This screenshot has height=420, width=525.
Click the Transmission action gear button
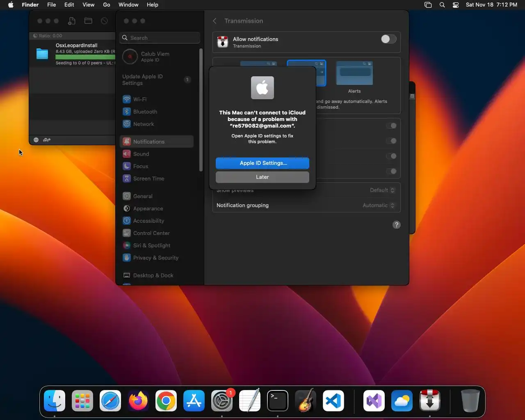pyautogui.click(x=36, y=140)
